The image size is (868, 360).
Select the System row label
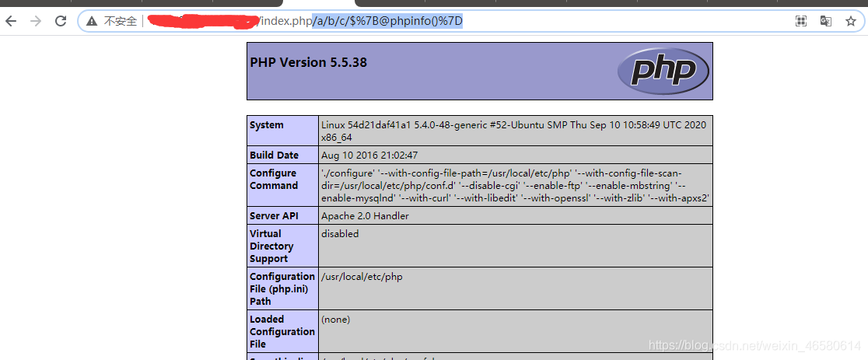(x=266, y=125)
